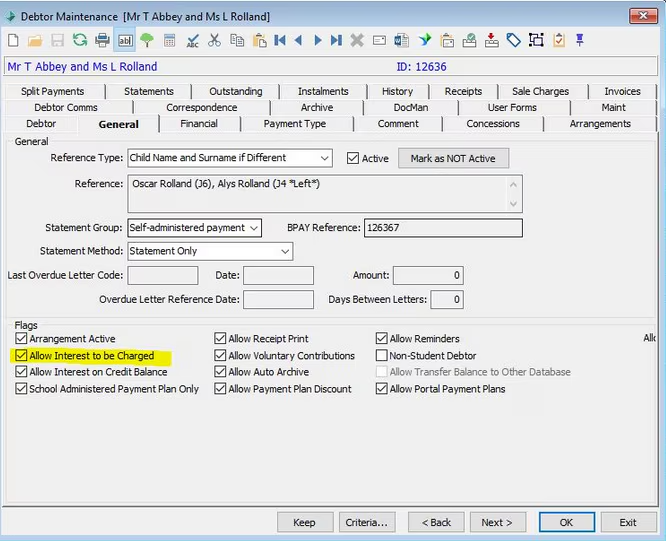Click the green and blue arrow icon
The image size is (666, 541).
pyautogui.click(x=425, y=40)
